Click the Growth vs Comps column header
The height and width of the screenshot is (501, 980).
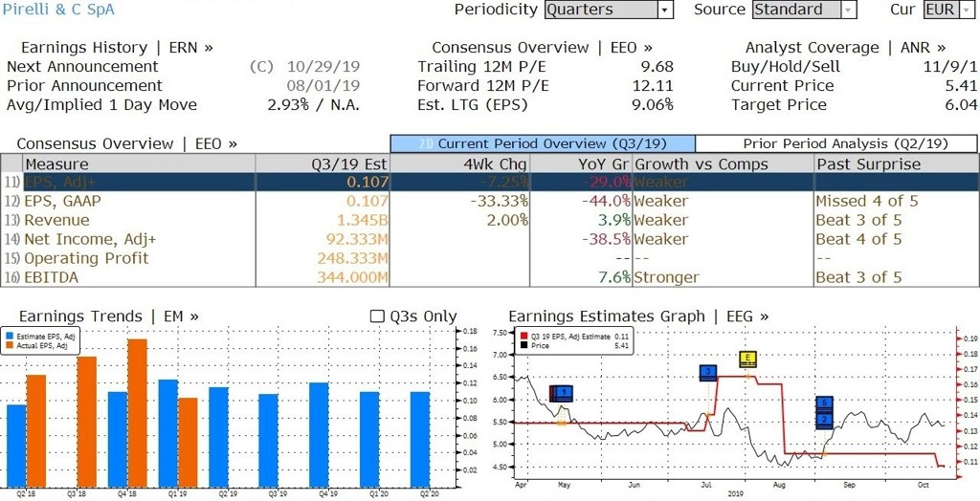click(x=723, y=163)
